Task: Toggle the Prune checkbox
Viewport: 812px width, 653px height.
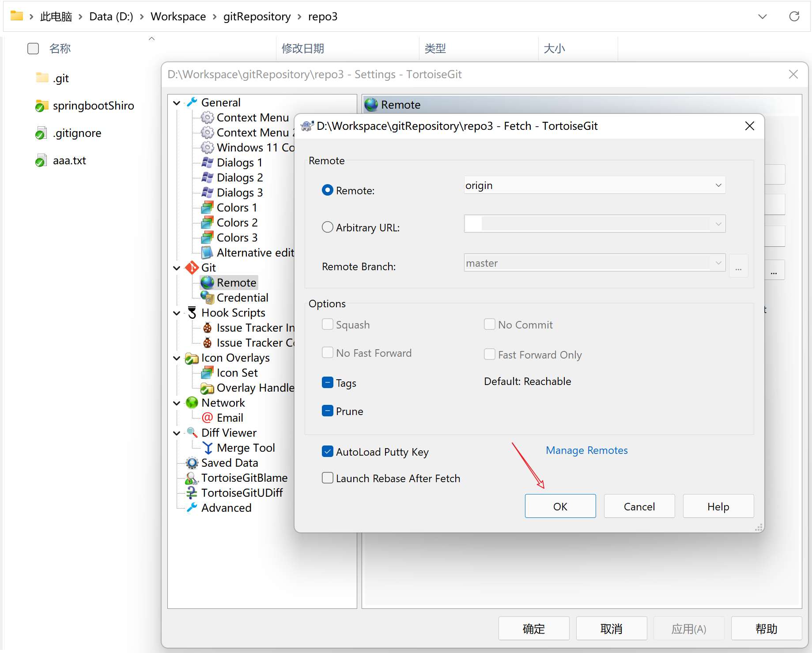Action: click(327, 411)
